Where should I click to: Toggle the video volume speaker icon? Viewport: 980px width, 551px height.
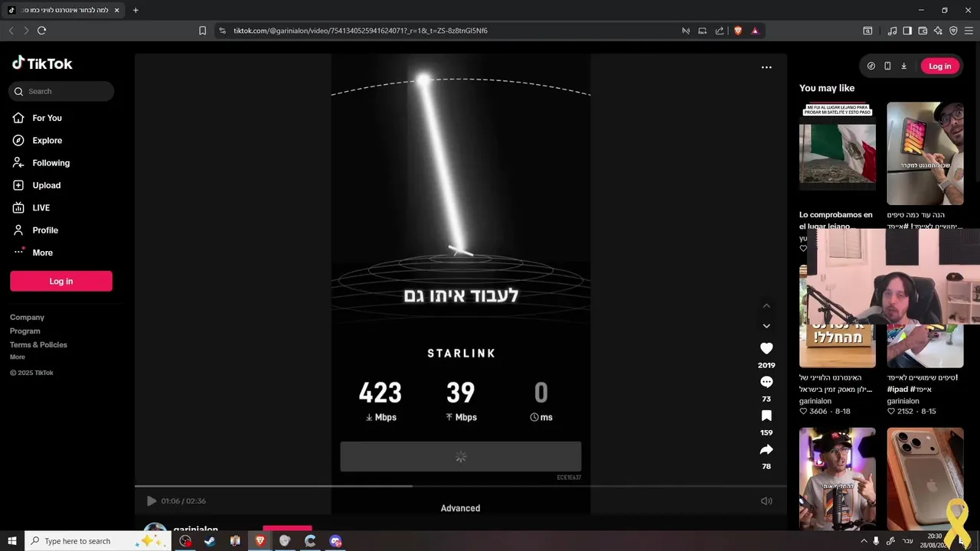766,500
